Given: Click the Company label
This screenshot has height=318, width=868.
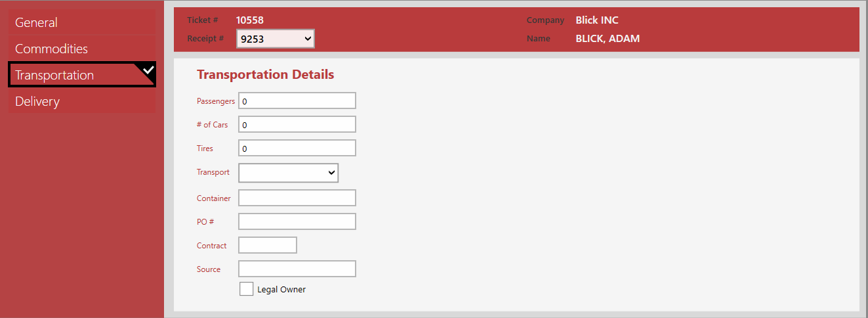Looking at the screenshot, I should 545,20.
